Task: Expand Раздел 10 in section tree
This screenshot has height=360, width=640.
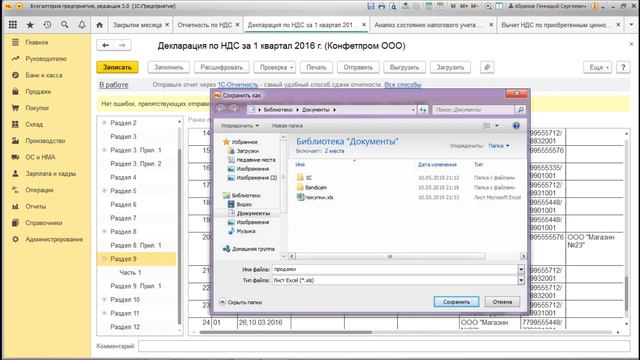Action: tap(104, 300)
